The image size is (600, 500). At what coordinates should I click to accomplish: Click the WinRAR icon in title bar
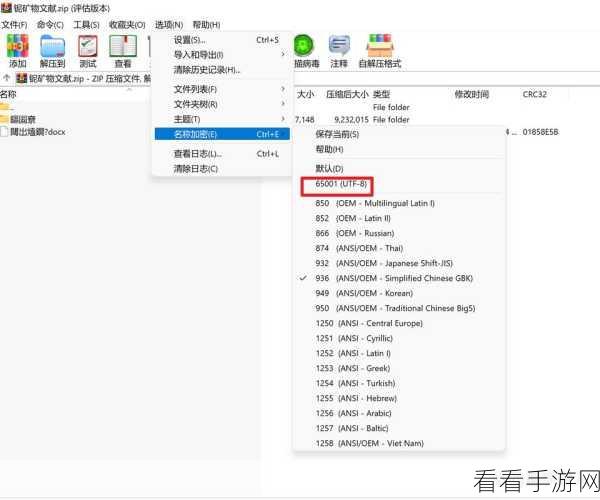coord(6,7)
